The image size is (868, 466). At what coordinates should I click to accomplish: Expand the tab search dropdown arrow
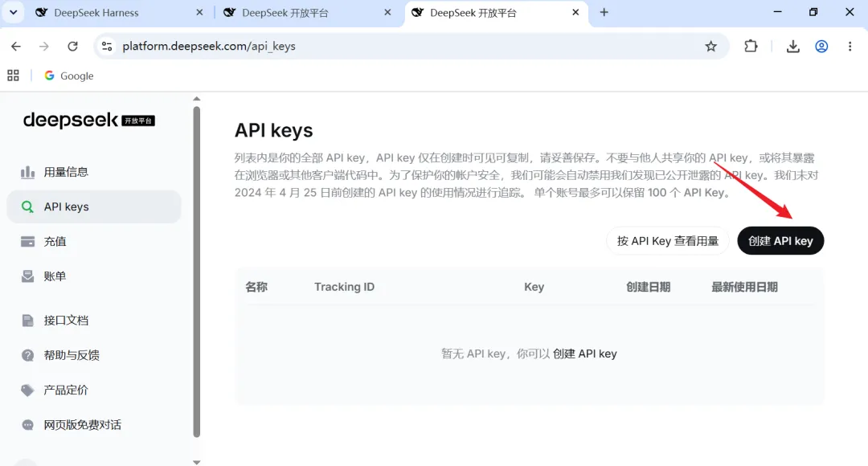click(x=14, y=12)
